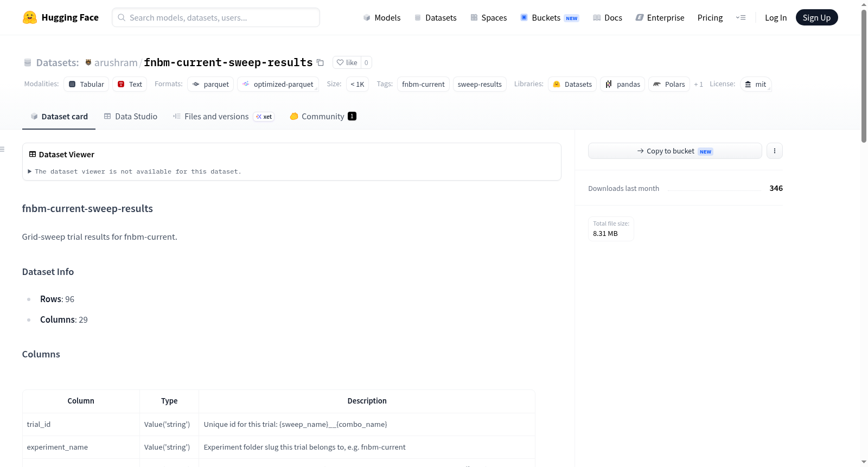
Task: Click the Sign Up button
Action: (816, 17)
